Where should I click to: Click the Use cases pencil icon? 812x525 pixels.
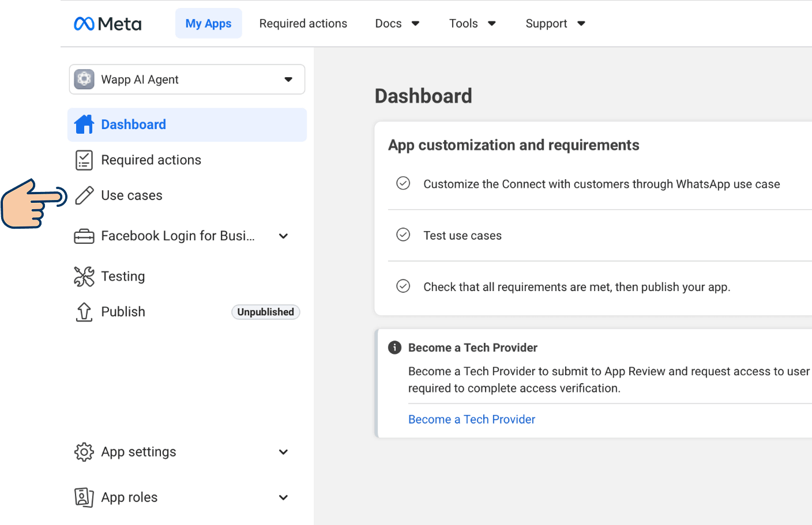click(84, 196)
